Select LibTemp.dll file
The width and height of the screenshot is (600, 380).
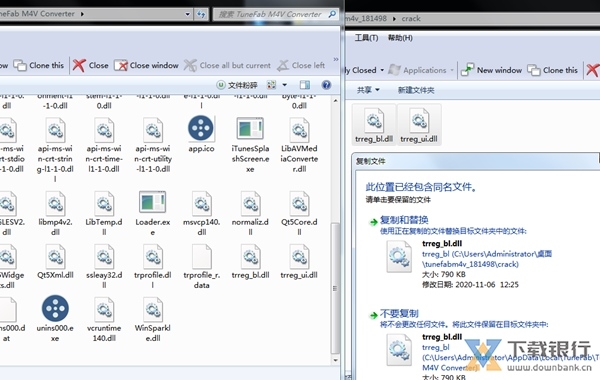(x=104, y=213)
